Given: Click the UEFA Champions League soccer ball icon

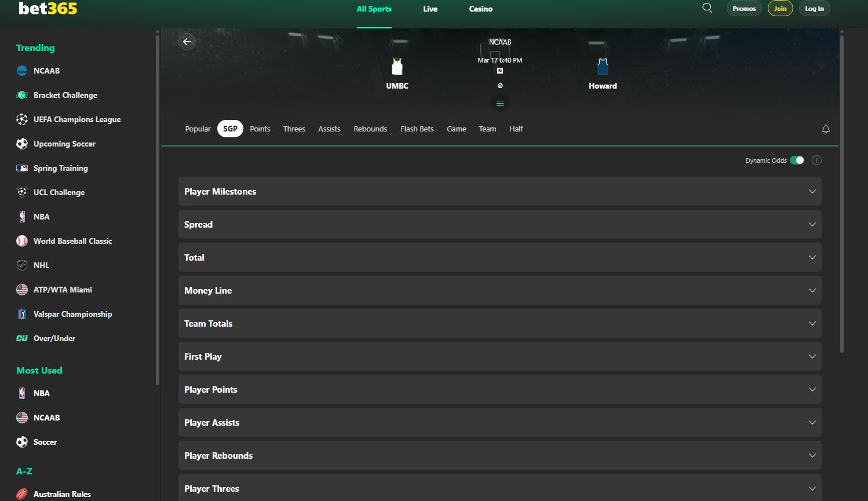Looking at the screenshot, I should point(22,119).
